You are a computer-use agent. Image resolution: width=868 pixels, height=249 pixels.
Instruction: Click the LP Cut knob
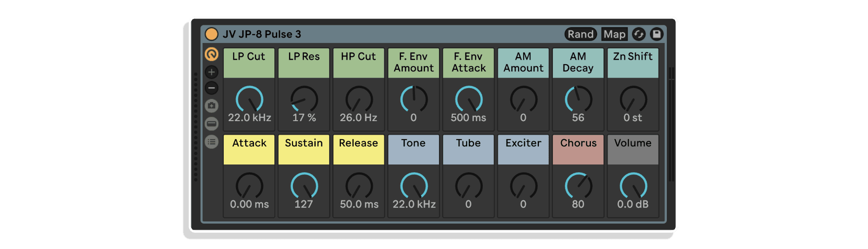[249, 99]
